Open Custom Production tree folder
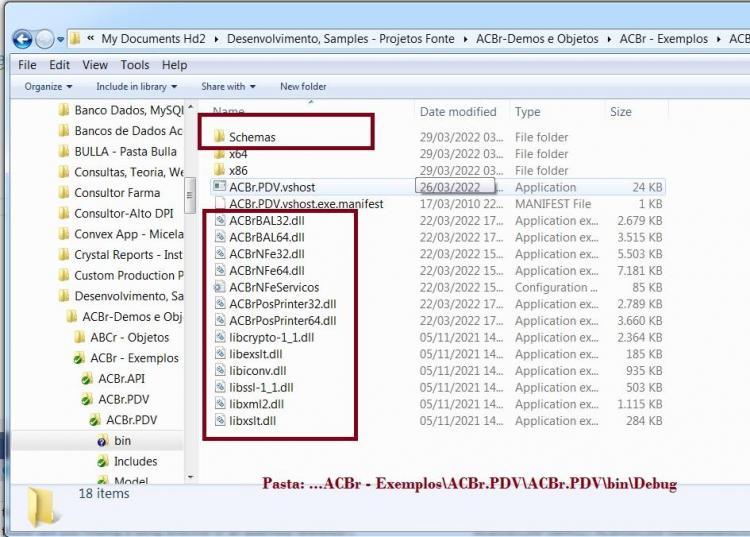The image size is (750, 537). (121, 275)
